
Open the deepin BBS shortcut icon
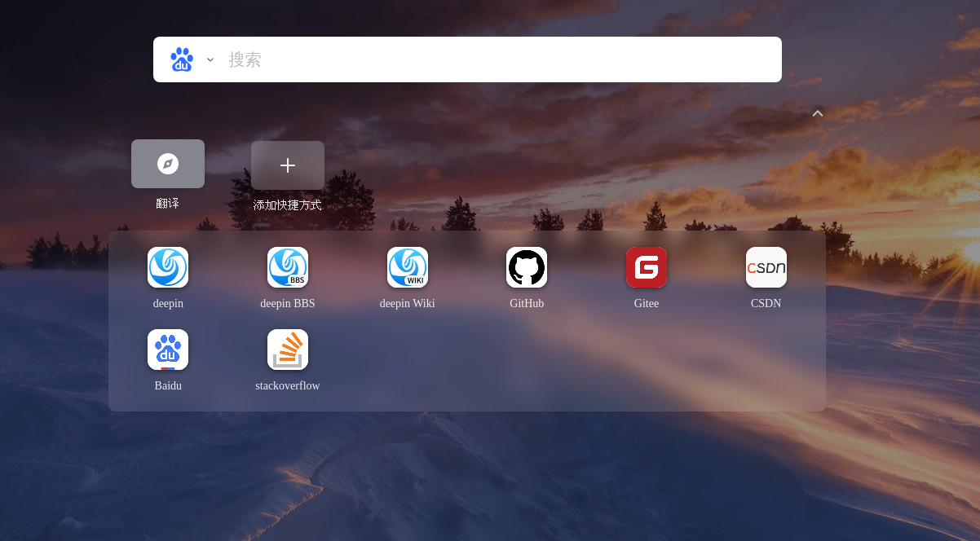pyautogui.click(x=288, y=267)
